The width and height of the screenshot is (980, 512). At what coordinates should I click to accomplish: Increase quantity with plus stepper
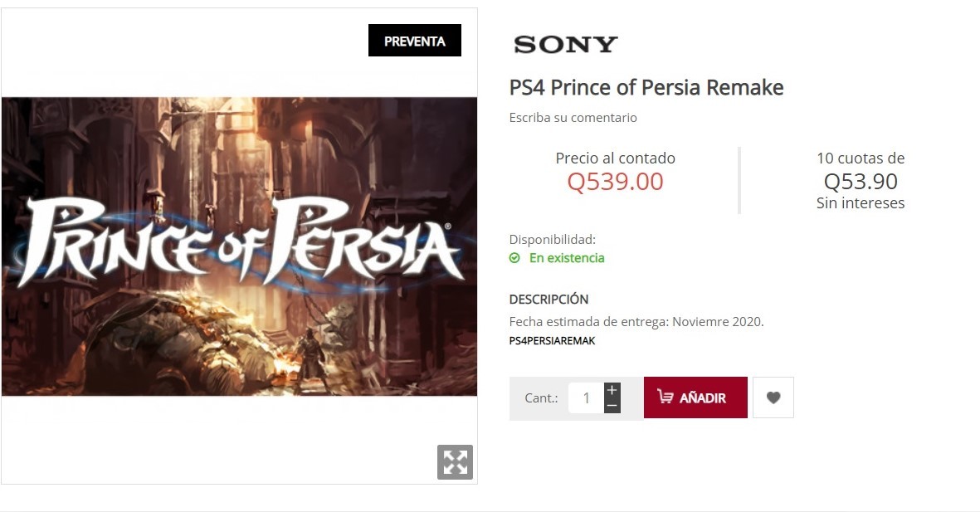tap(612, 391)
